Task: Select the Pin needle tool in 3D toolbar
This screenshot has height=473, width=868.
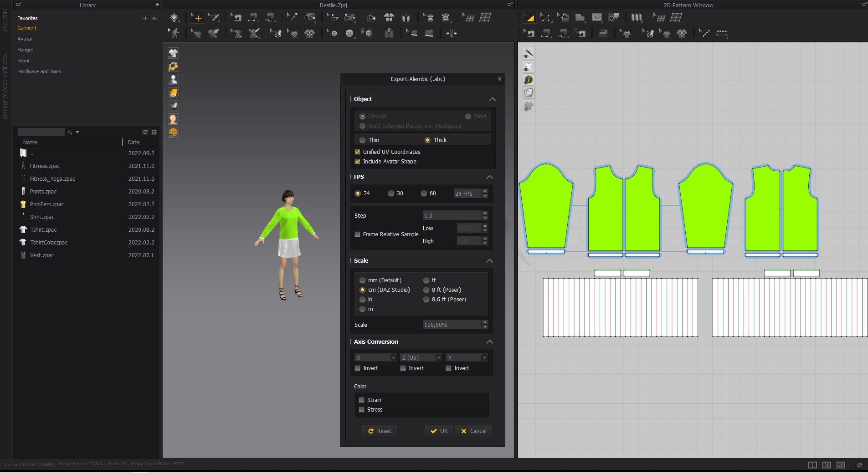Action: point(292,18)
